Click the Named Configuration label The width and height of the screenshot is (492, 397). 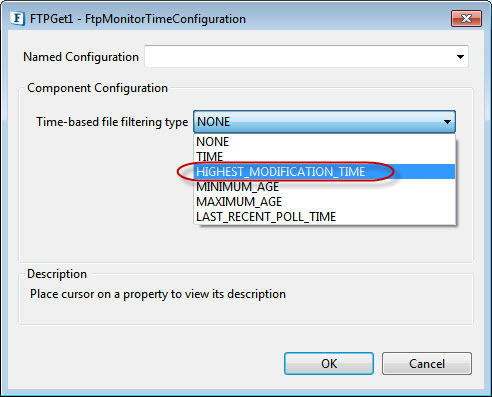[81, 57]
